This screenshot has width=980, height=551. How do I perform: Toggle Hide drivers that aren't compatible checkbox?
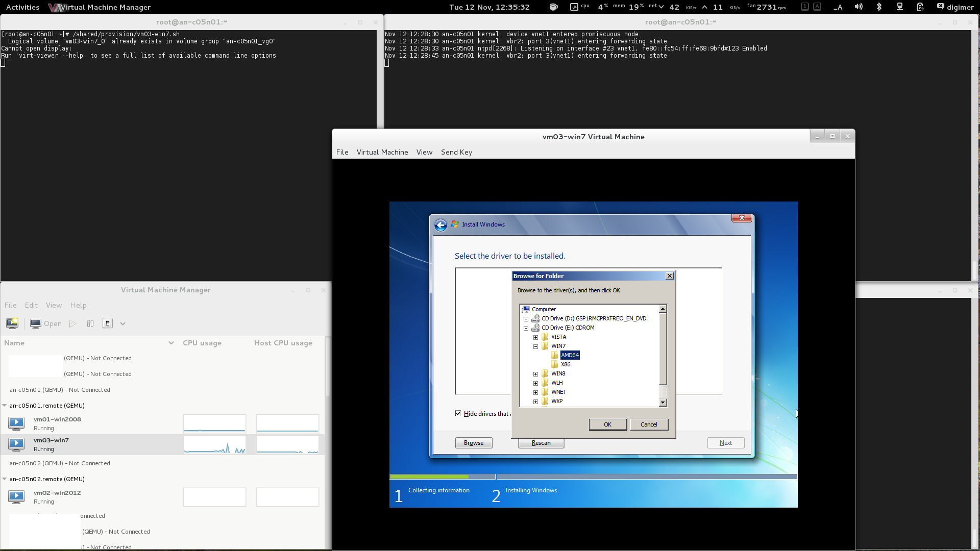pos(458,413)
